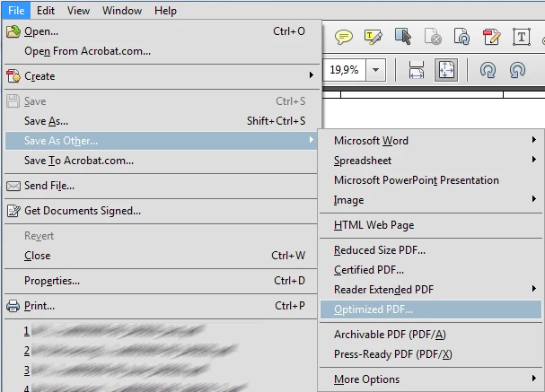Image resolution: width=545 pixels, height=392 pixels.
Task: Click the Create PDF icon
Action: click(x=13, y=75)
